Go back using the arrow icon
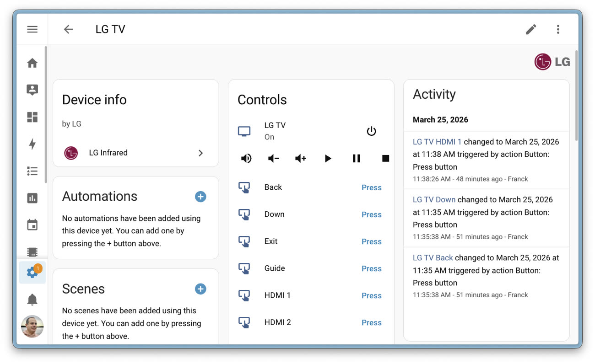 pyautogui.click(x=68, y=29)
